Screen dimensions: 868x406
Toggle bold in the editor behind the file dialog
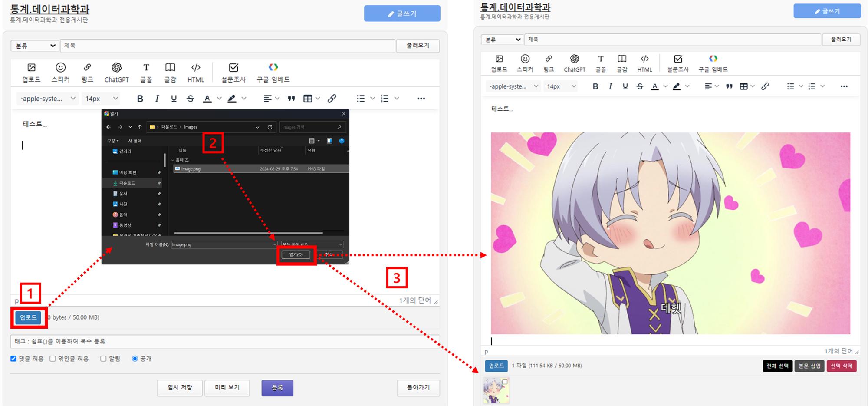pos(140,99)
